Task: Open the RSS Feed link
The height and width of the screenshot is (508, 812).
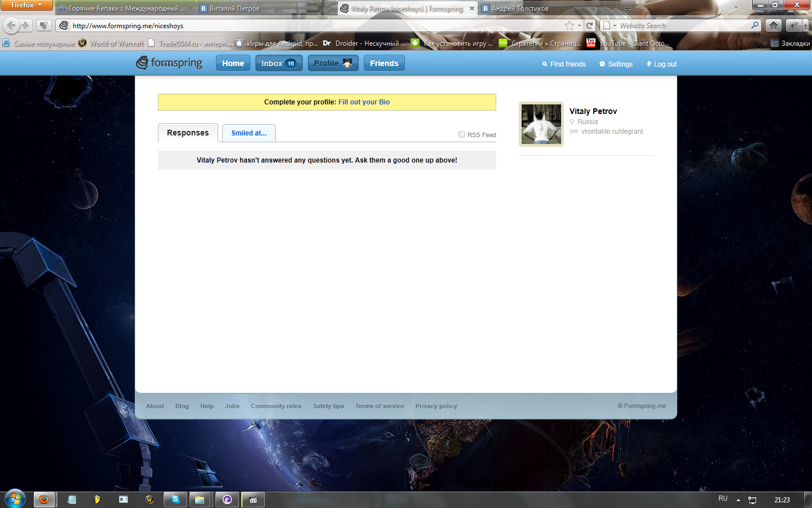Action: pyautogui.click(x=477, y=135)
